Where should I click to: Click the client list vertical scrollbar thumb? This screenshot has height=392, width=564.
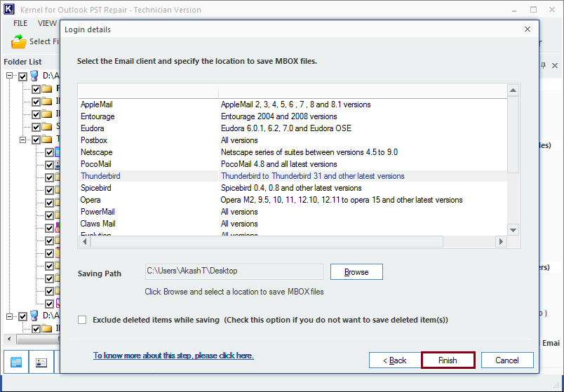(x=513, y=135)
